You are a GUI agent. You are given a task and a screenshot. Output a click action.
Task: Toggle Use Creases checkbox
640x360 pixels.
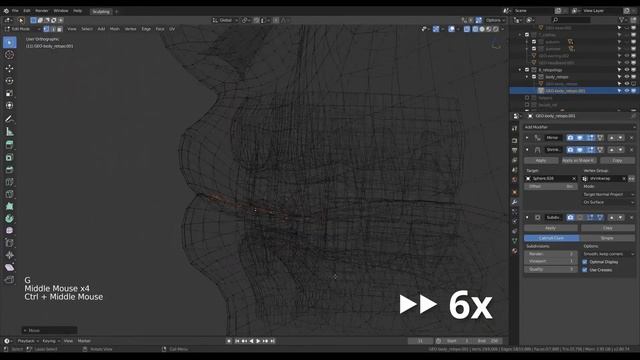pyautogui.click(x=585, y=270)
